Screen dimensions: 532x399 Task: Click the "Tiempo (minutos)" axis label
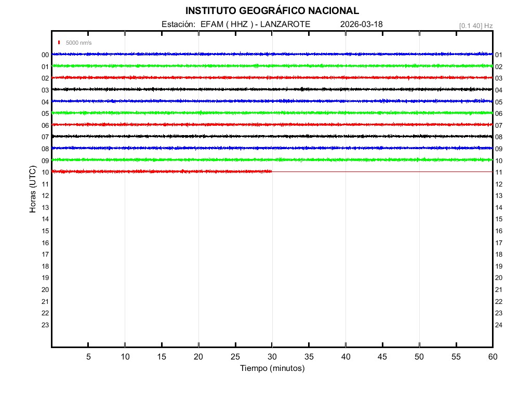(x=272, y=368)
